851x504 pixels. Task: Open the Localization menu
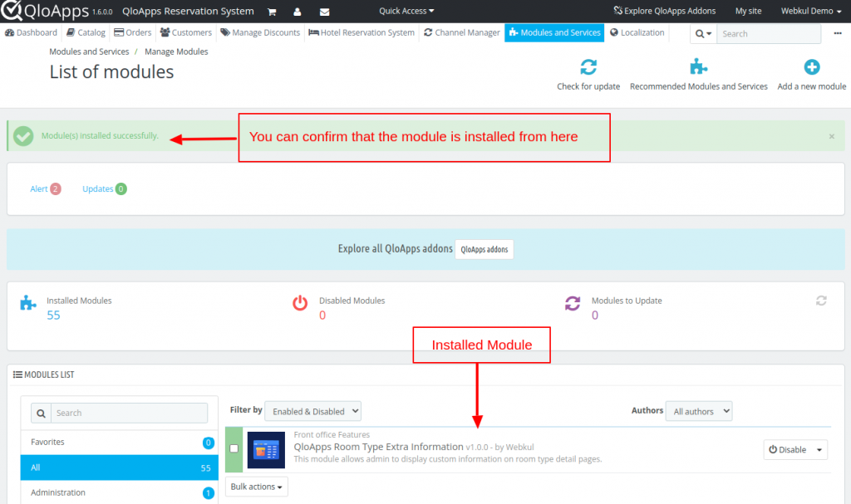(637, 32)
